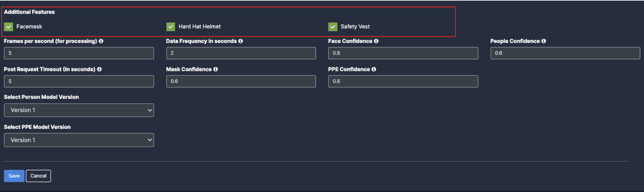
Task: Open the Select PPE Model Version dropdown
Action: click(x=79, y=140)
